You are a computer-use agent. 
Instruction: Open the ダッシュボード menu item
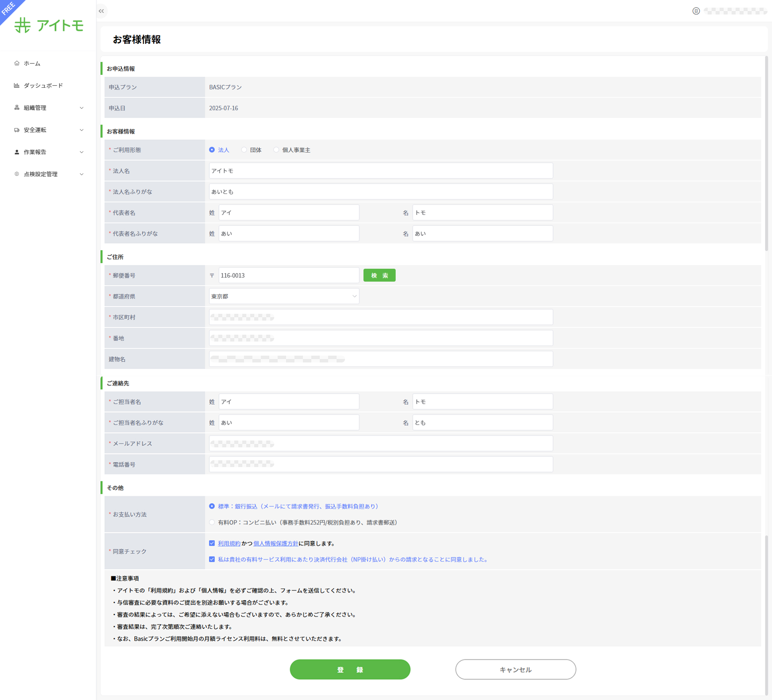[43, 85]
